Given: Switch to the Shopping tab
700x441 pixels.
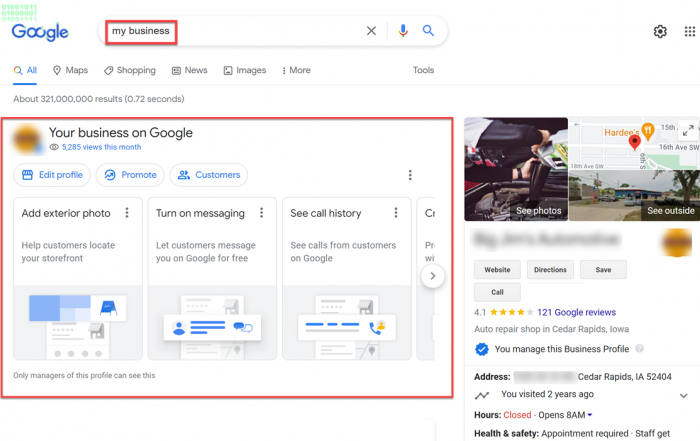Looking at the screenshot, I should pyautogui.click(x=130, y=70).
